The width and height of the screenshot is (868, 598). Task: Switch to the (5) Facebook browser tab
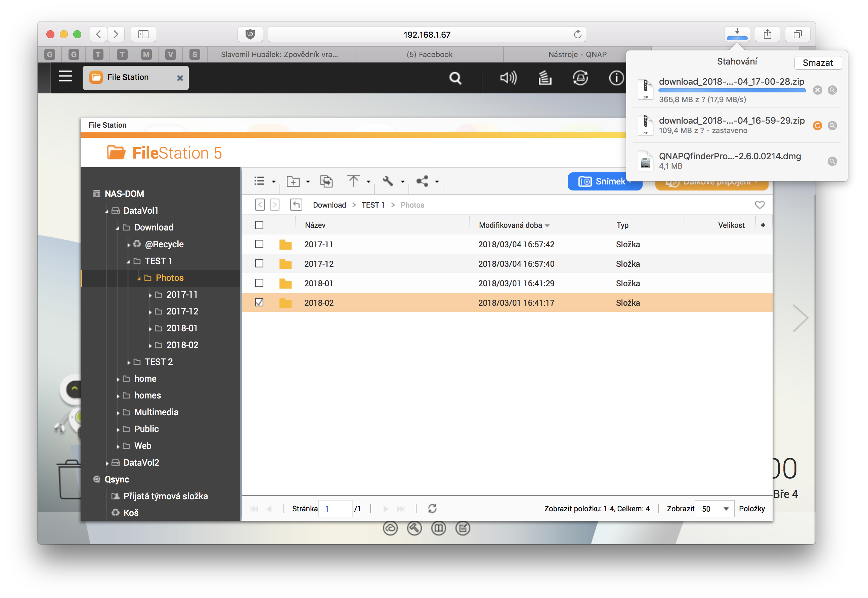[429, 55]
